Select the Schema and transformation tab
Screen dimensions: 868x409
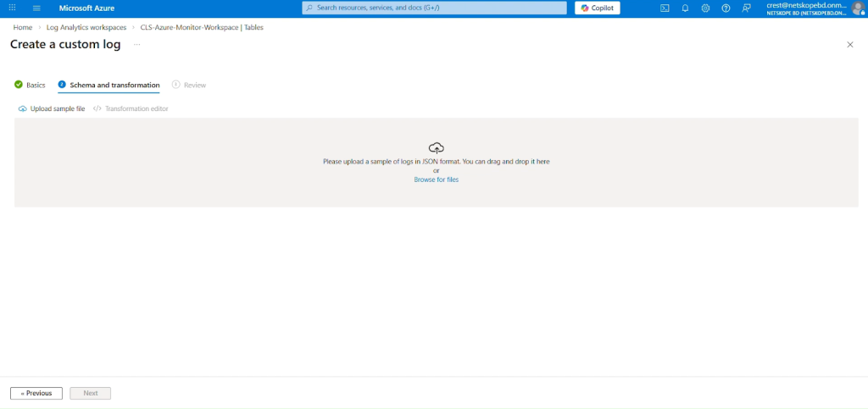coord(108,85)
